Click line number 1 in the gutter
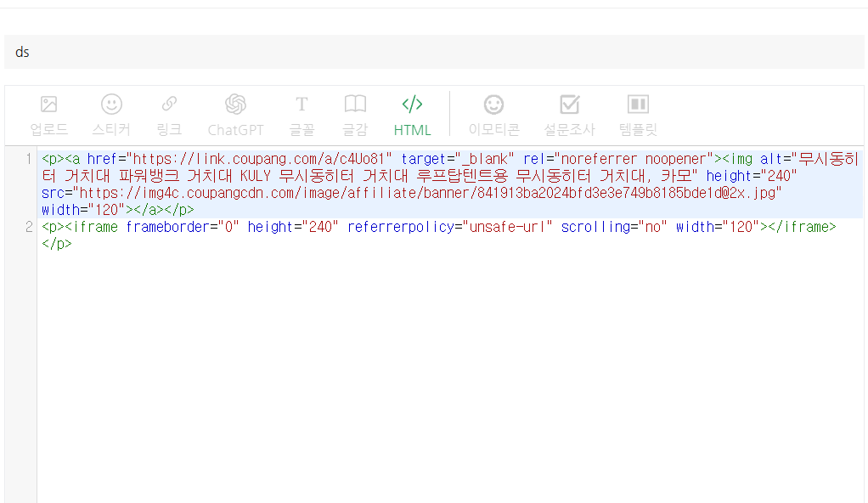The height and width of the screenshot is (503, 868). 28,159
